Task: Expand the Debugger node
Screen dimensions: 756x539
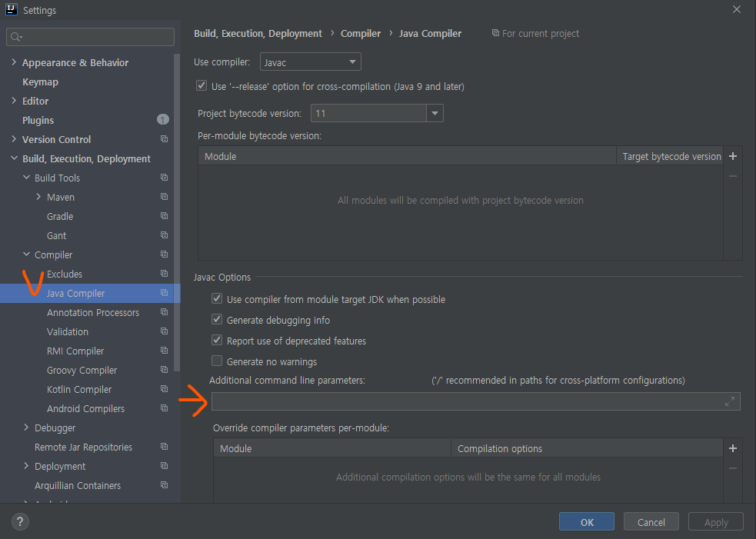Action: pos(26,428)
